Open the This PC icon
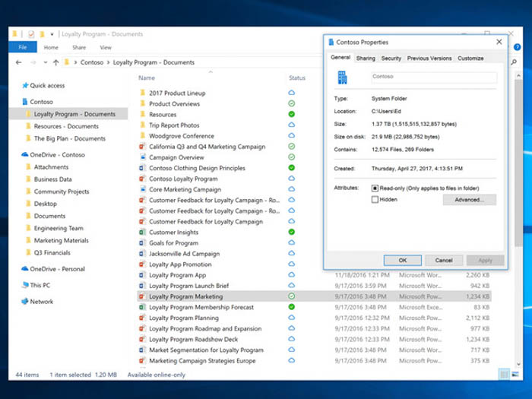 pyautogui.click(x=25, y=285)
